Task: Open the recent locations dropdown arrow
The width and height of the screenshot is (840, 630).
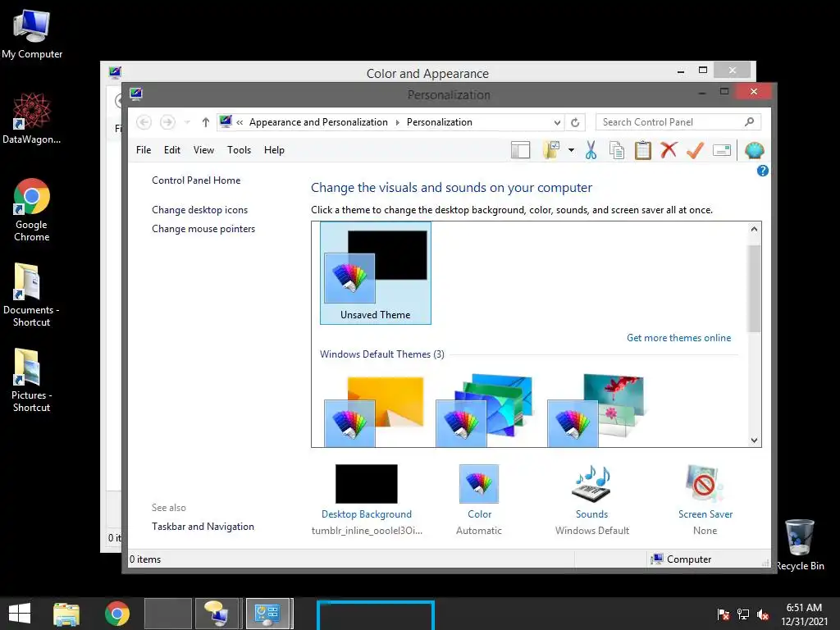Action: click(x=187, y=122)
